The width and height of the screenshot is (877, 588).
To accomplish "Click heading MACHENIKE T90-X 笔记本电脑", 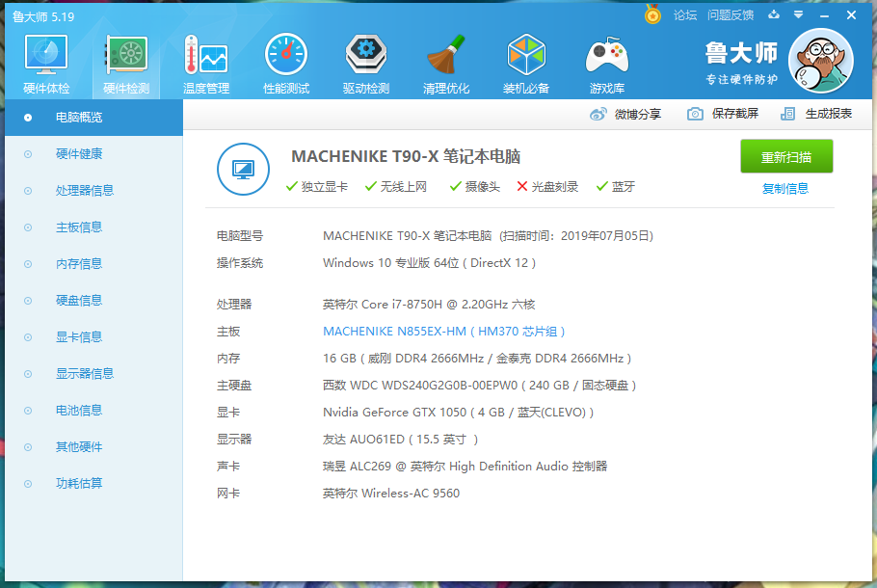I will [406, 156].
